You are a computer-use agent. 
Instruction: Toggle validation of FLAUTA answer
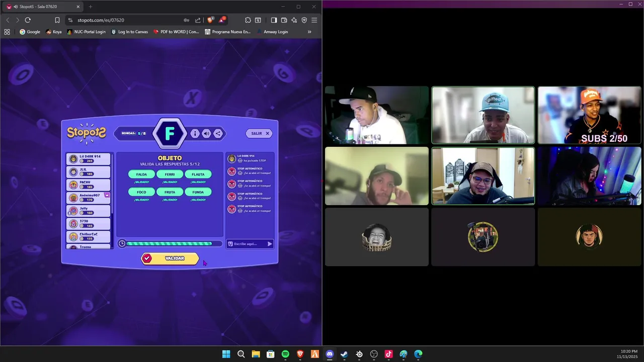pyautogui.click(x=198, y=174)
